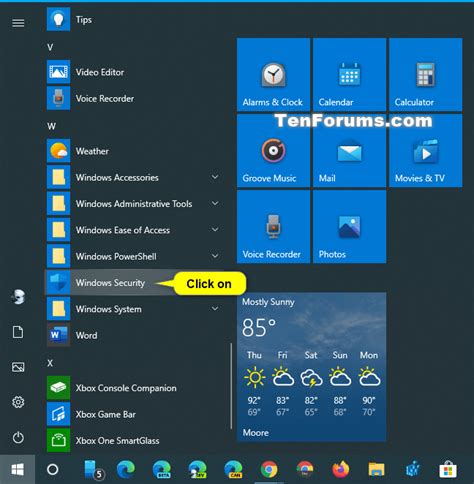Open the Calendar tile
The height and width of the screenshot is (484, 474).
[x=349, y=74]
